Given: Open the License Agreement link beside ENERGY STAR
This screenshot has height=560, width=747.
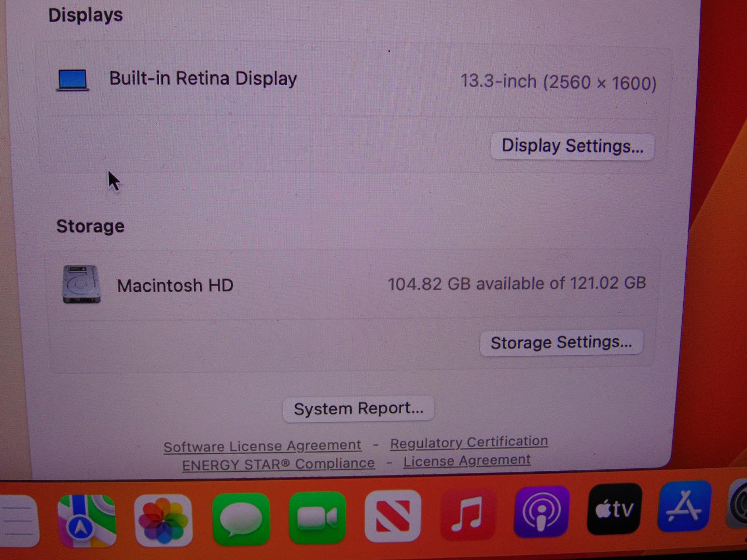Looking at the screenshot, I should click(x=467, y=460).
